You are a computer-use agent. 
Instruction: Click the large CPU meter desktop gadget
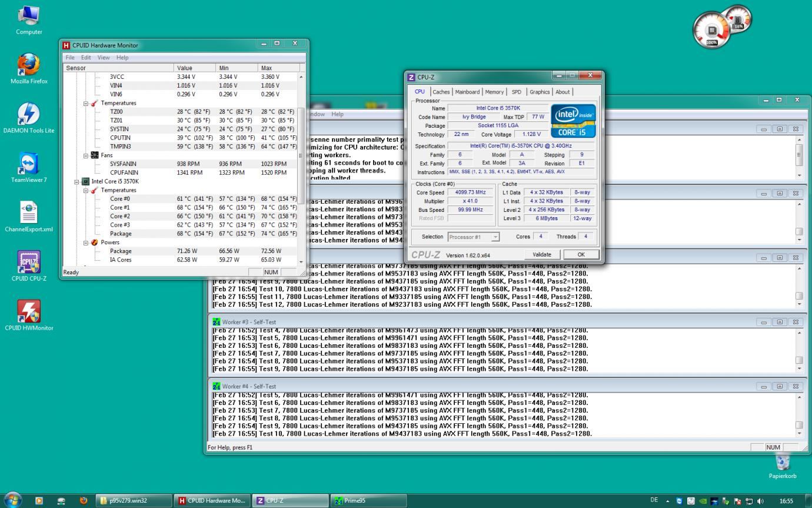(712, 31)
